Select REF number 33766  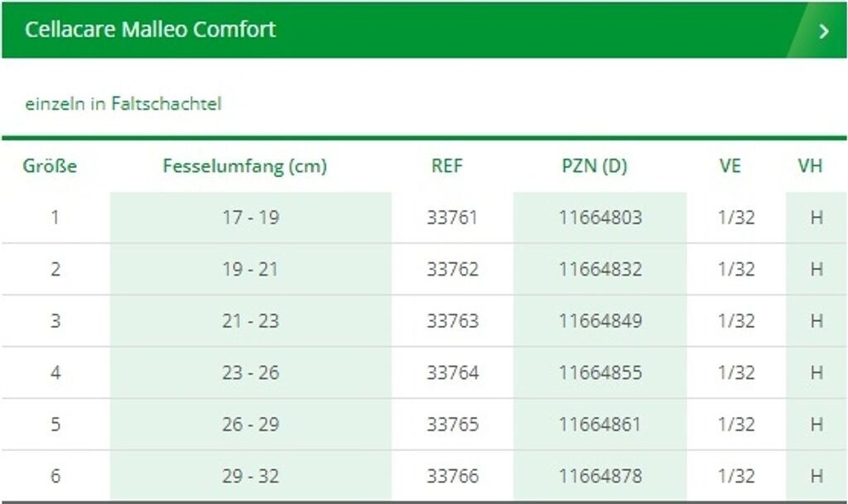click(x=452, y=476)
